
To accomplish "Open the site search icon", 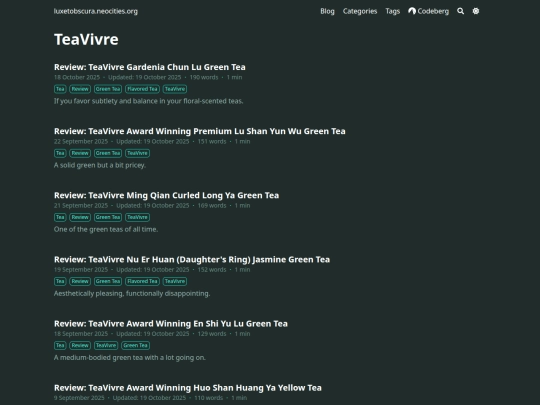I will (460, 11).
